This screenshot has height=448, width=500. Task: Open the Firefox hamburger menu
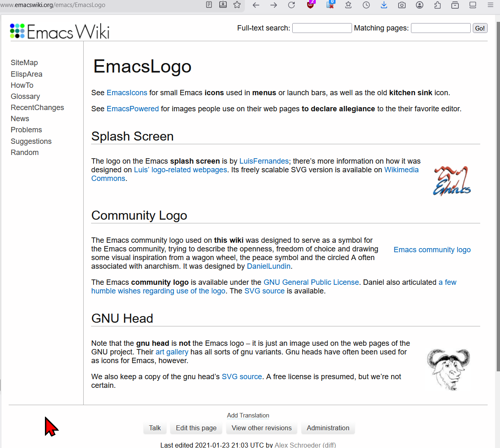(x=490, y=5)
